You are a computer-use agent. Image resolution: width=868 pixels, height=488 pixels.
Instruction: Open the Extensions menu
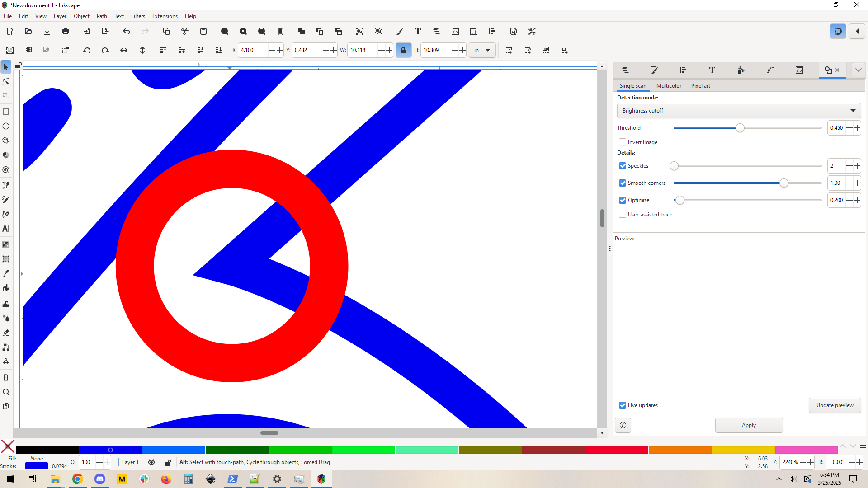point(165,16)
